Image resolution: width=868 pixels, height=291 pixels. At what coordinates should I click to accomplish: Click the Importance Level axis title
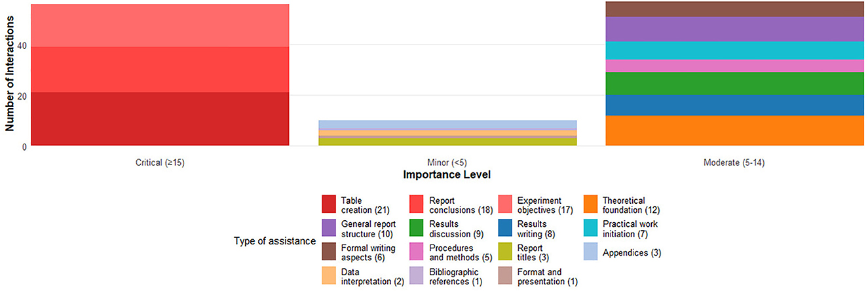coord(447,175)
